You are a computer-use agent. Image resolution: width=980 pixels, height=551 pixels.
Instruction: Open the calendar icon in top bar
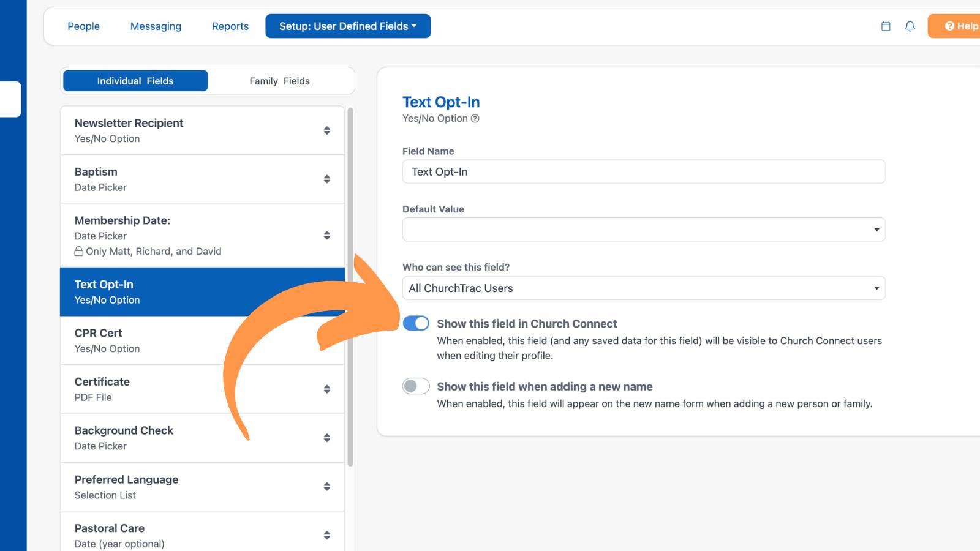886,26
